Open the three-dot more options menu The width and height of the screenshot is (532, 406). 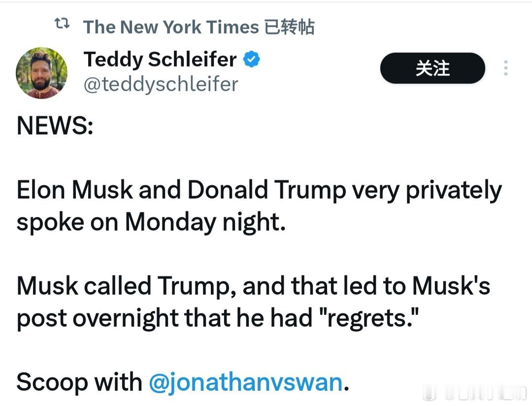click(505, 68)
